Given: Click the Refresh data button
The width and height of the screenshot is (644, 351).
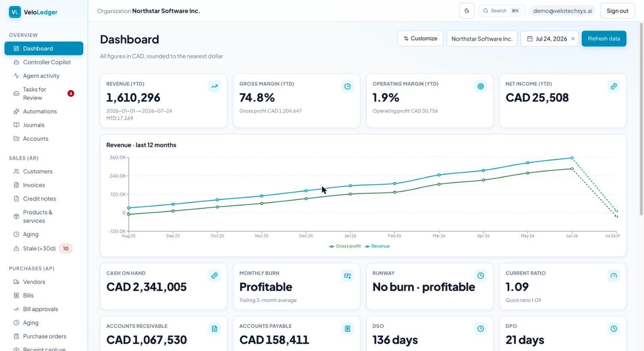Looking at the screenshot, I should click(x=604, y=39).
